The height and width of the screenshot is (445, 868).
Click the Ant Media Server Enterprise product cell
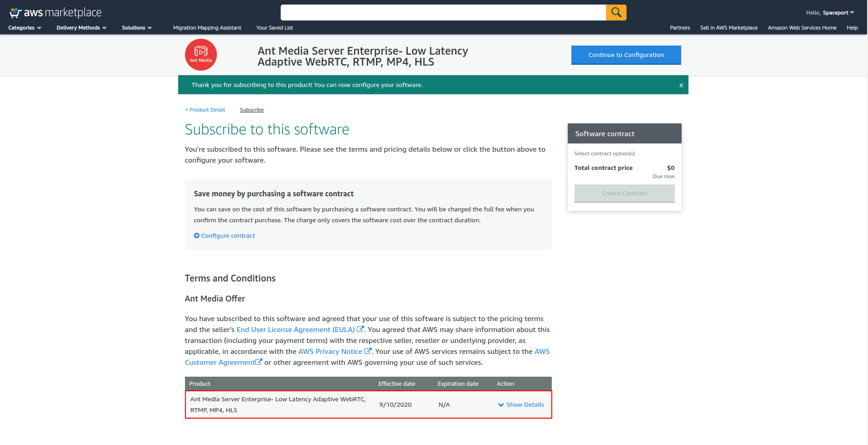[278, 405]
